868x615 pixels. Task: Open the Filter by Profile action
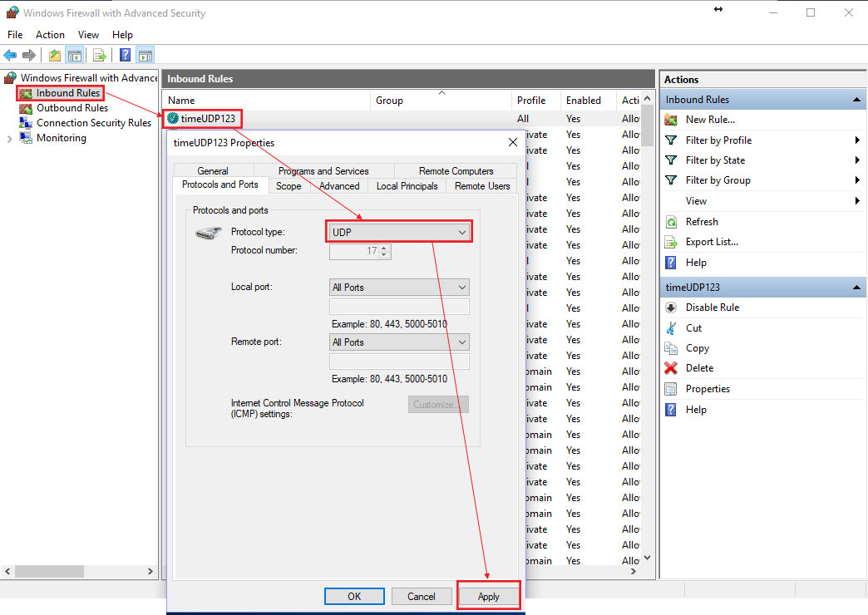(718, 140)
